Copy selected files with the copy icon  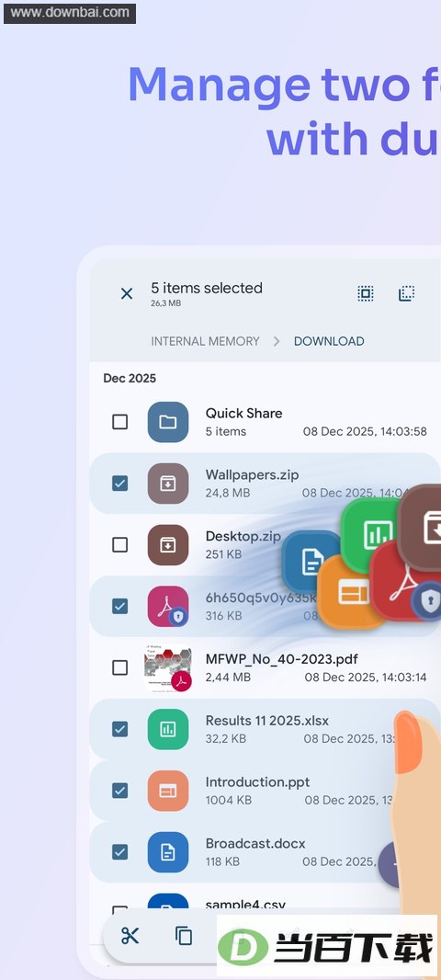click(x=184, y=936)
